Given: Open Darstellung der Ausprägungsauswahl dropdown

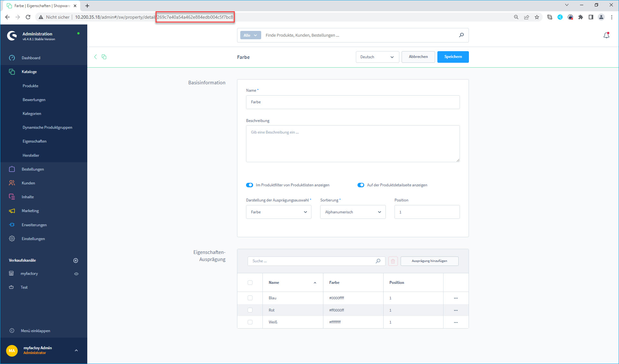Looking at the screenshot, I should point(279,212).
